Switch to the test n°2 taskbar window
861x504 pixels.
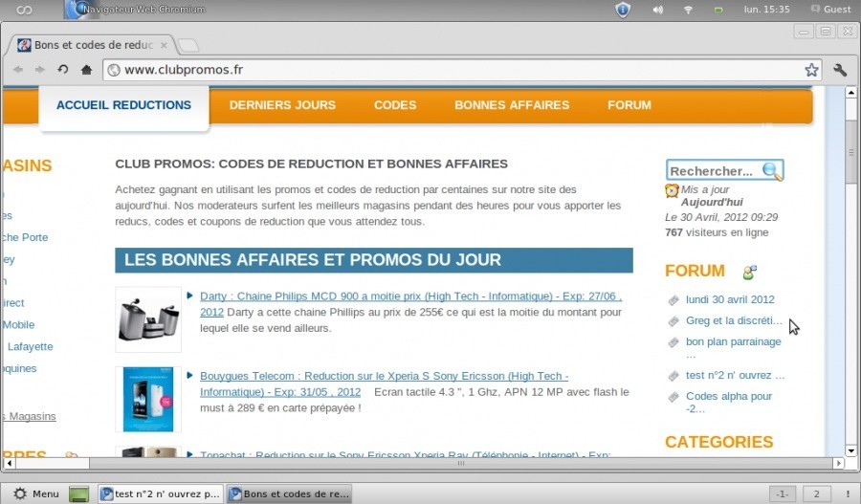[x=160, y=493]
